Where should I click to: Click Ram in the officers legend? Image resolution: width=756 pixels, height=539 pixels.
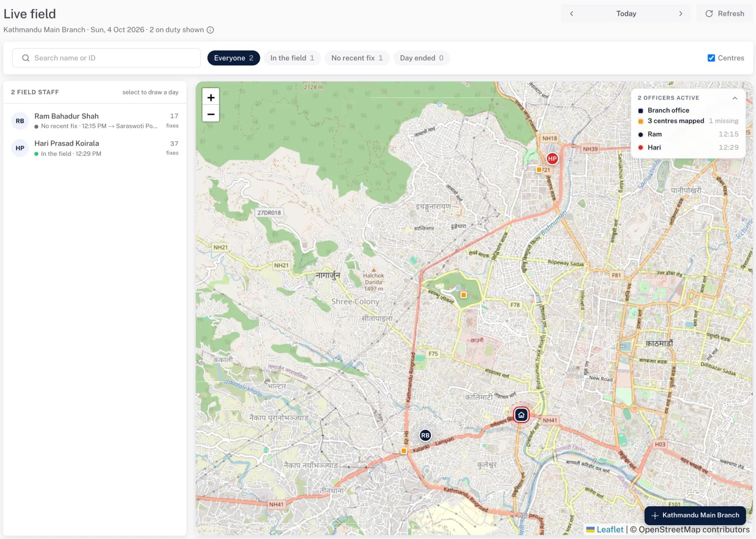688,134
